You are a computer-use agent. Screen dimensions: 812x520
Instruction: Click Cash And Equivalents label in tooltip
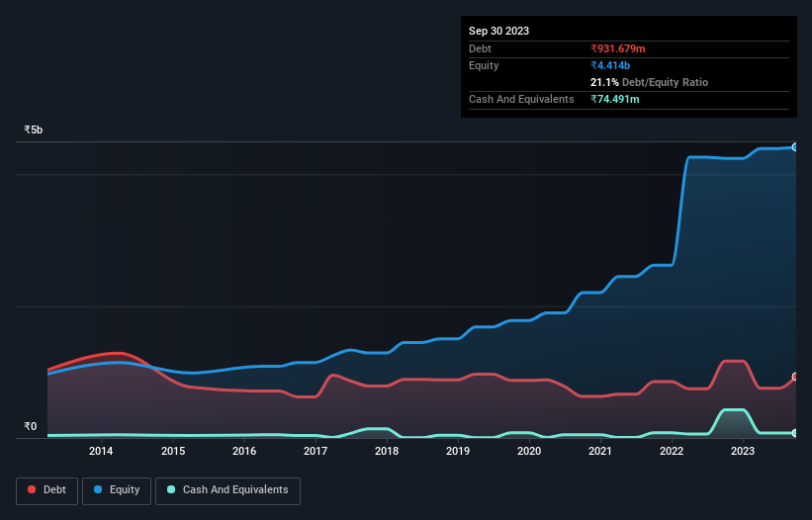(521, 99)
